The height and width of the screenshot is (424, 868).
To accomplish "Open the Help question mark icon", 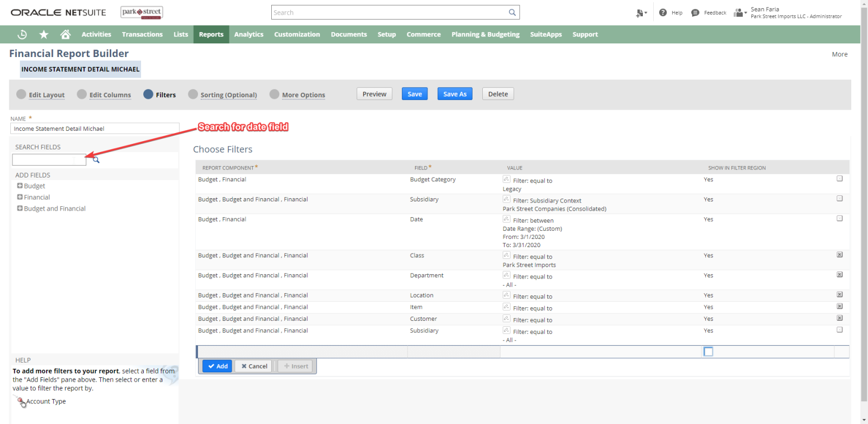I will (x=663, y=12).
